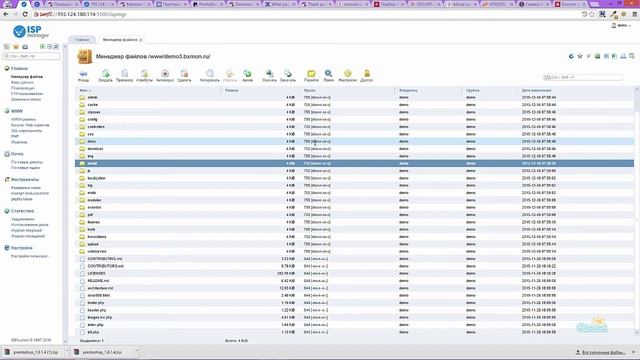Screen dimensions: 640x360
Task: Open phpMyAdmin in the sidebar
Action: pyautogui.click(x=22, y=199)
